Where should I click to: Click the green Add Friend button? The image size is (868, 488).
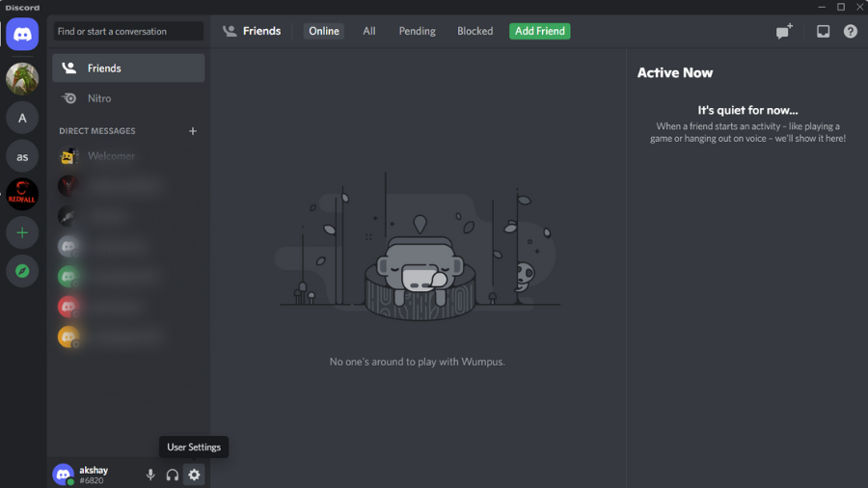click(539, 31)
